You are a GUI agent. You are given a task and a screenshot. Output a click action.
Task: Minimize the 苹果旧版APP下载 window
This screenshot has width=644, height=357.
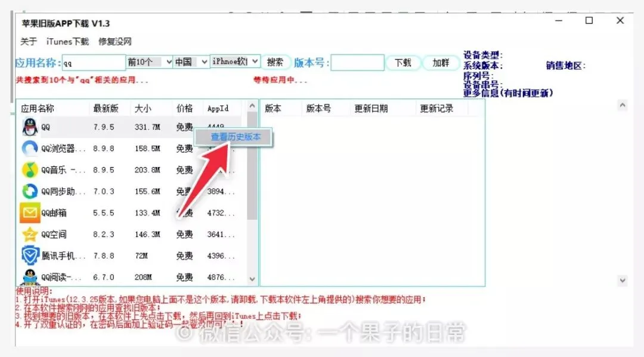coord(559,20)
